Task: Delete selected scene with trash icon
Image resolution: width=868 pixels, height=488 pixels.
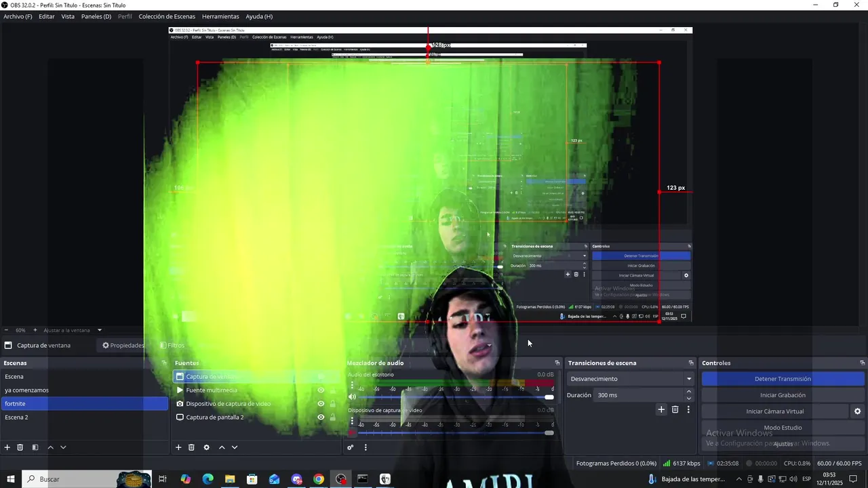Action: click(x=20, y=447)
